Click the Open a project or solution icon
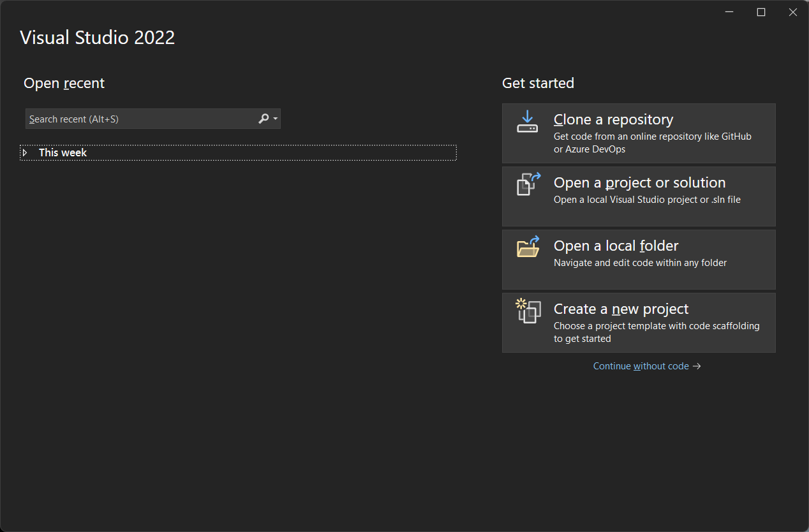This screenshot has height=532, width=809. coord(528,184)
